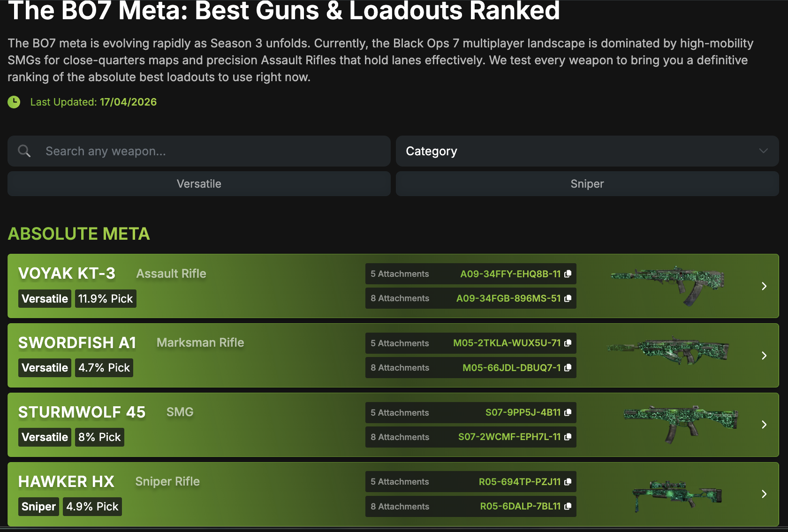Image resolution: width=788 pixels, height=532 pixels.
Task: Copy the R05-694TP-PZJ11 build code
Action: click(568, 482)
